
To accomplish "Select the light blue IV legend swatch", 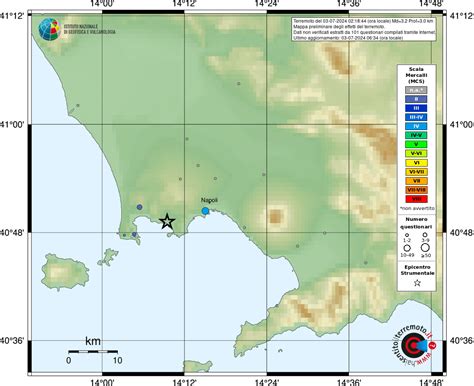I will 416,126.
